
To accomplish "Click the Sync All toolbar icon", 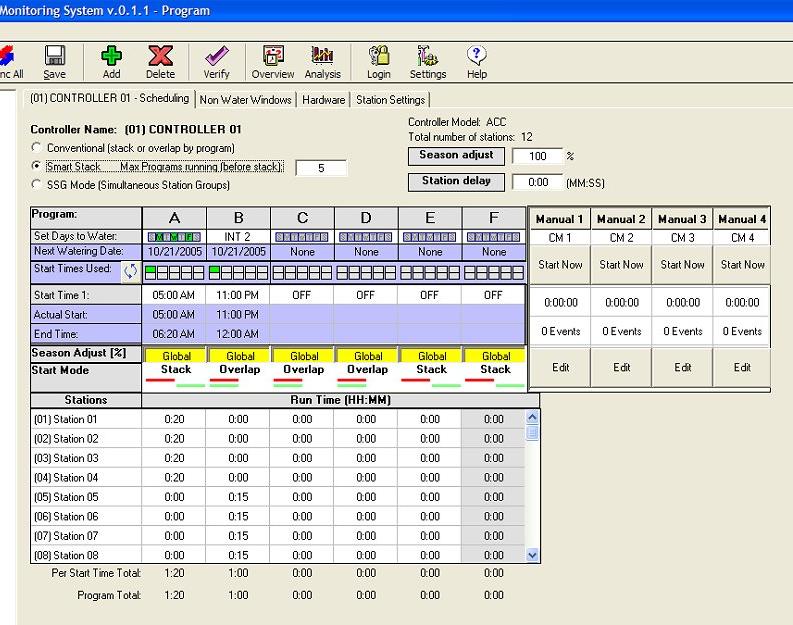I will click(x=7, y=56).
